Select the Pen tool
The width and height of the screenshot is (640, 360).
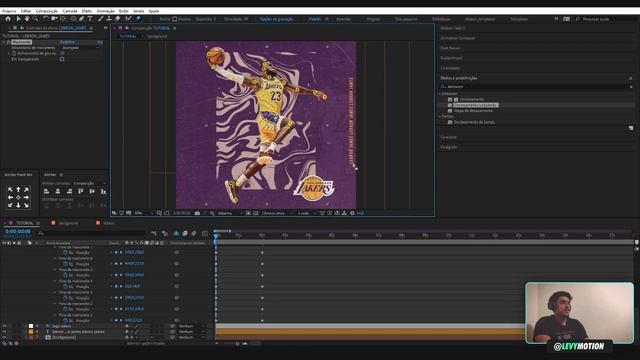tap(82, 19)
